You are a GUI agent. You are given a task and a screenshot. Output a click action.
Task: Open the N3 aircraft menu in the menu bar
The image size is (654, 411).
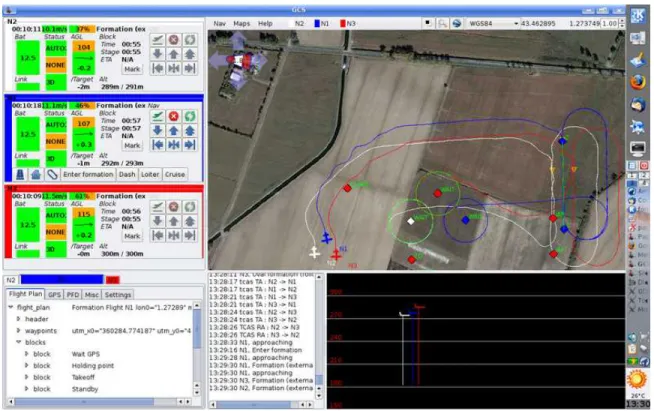click(348, 24)
